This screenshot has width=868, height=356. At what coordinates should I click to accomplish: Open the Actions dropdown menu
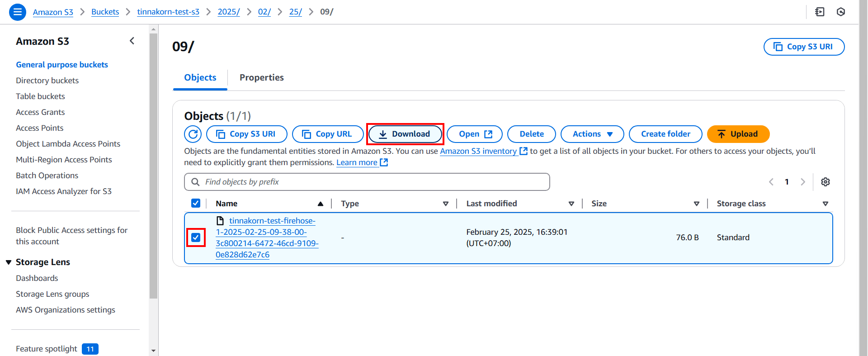(x=592, y=134)
